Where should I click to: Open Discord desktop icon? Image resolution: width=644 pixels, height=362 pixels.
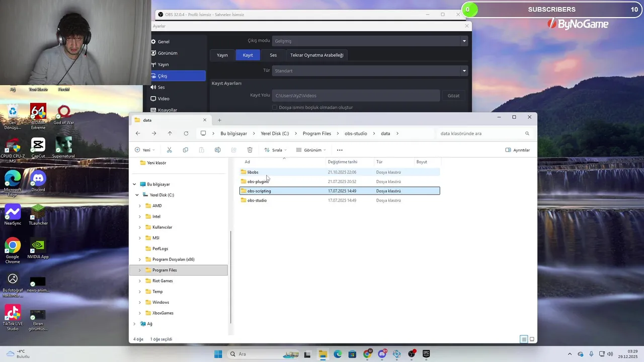coord(38,182)
